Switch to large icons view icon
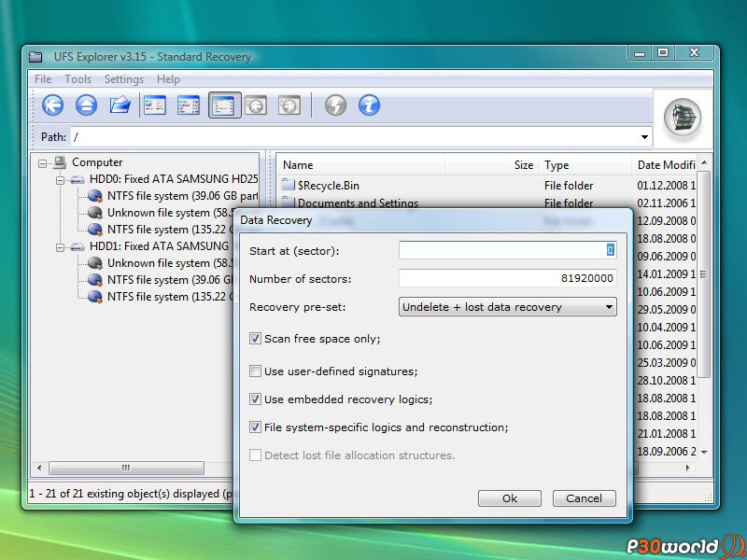Viewport: 747px width, 560px height. 155,105
